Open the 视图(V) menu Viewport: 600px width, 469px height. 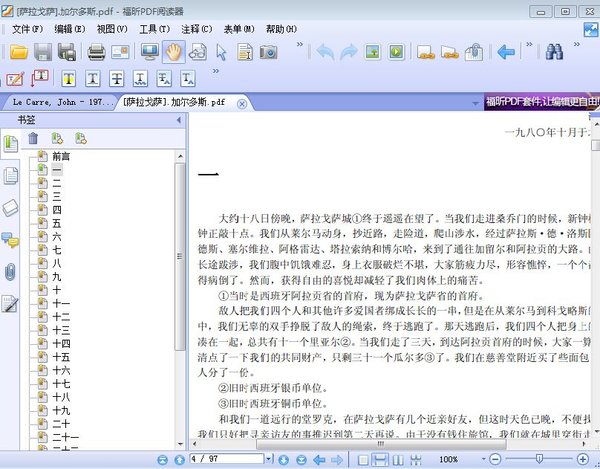[112, 29]
